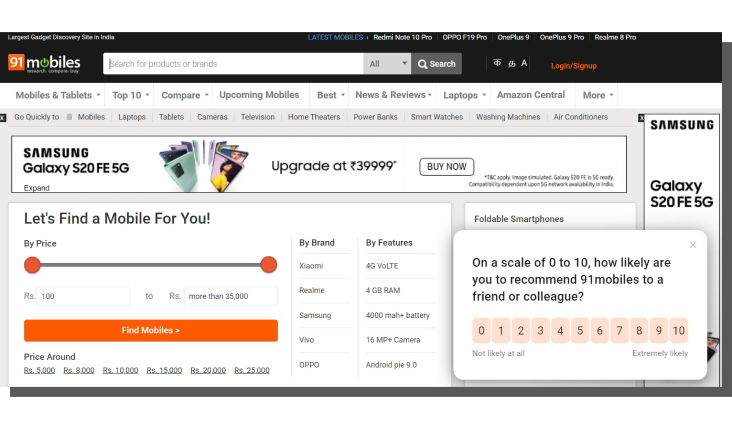Select price around Rs. 25,000
Viewport: 732px width, 429px height.
252,370
